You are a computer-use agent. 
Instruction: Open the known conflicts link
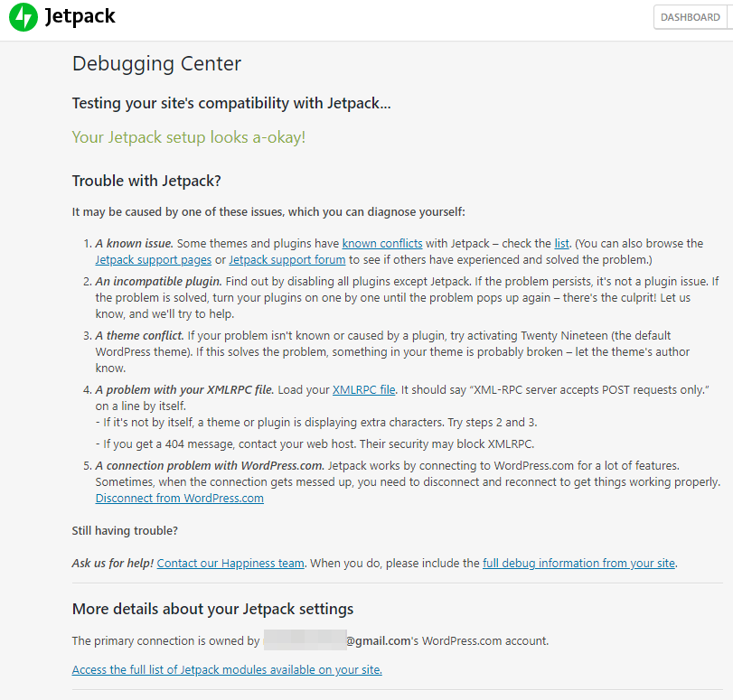tap(382, 243)
